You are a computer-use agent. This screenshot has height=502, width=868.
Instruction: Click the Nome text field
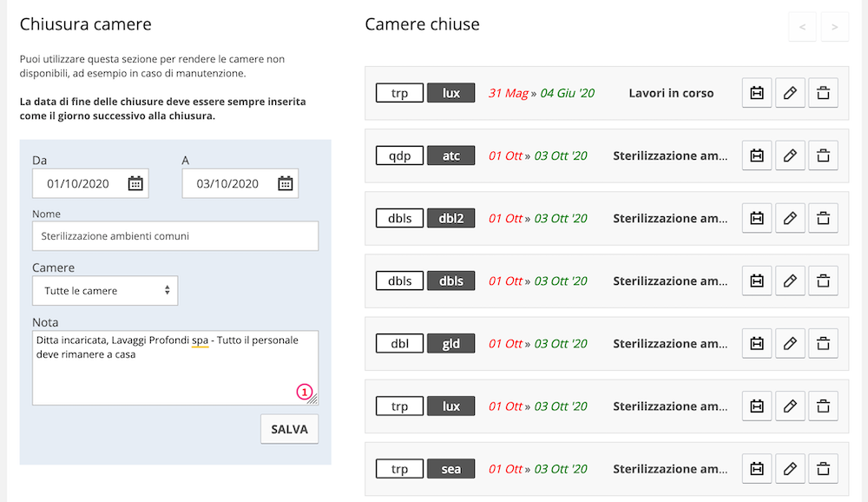tap(175, 235)
